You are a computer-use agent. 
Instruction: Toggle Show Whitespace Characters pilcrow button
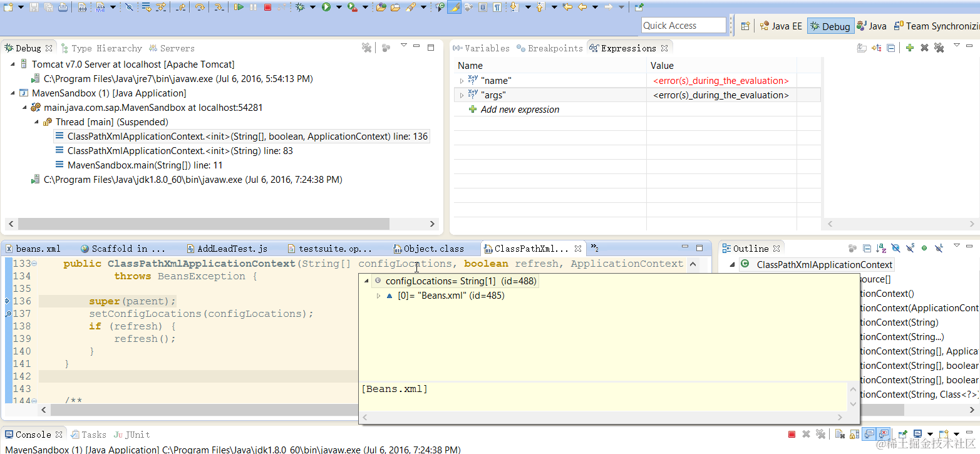[497, 7]
